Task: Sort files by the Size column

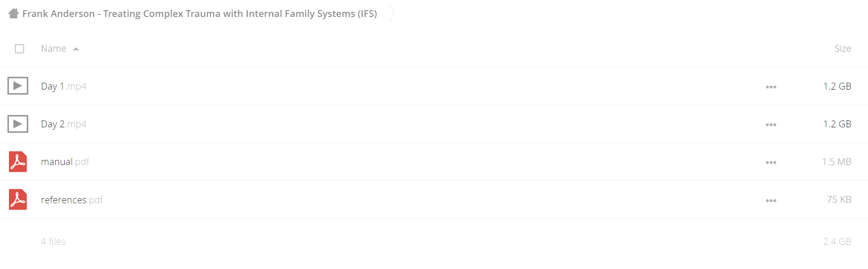Action: coord(843,49)
